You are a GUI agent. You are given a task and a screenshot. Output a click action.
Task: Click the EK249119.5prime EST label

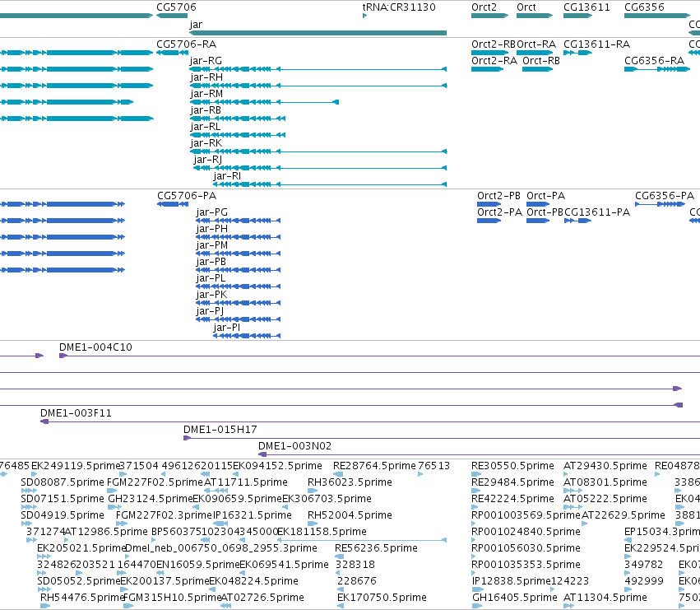(x=76, y=466)
